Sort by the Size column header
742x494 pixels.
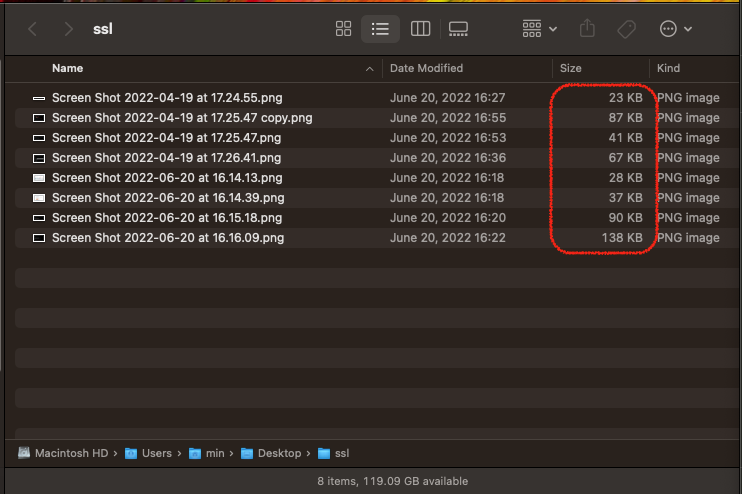[x=571, y=68]
